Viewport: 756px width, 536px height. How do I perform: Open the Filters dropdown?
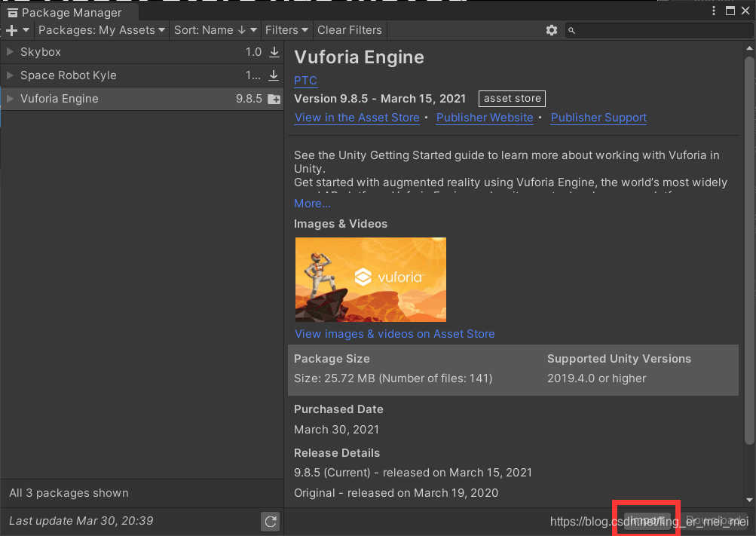pos(286,30)
